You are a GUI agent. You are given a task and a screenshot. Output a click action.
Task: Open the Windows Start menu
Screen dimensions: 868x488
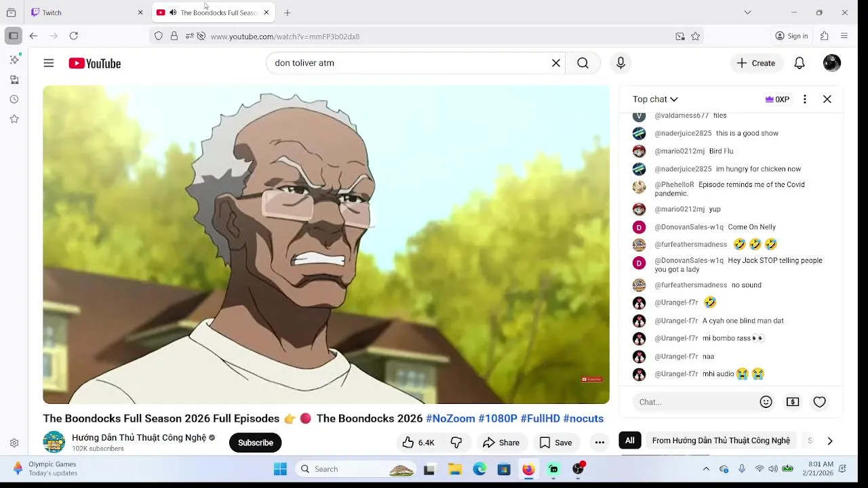click(280, 469)
